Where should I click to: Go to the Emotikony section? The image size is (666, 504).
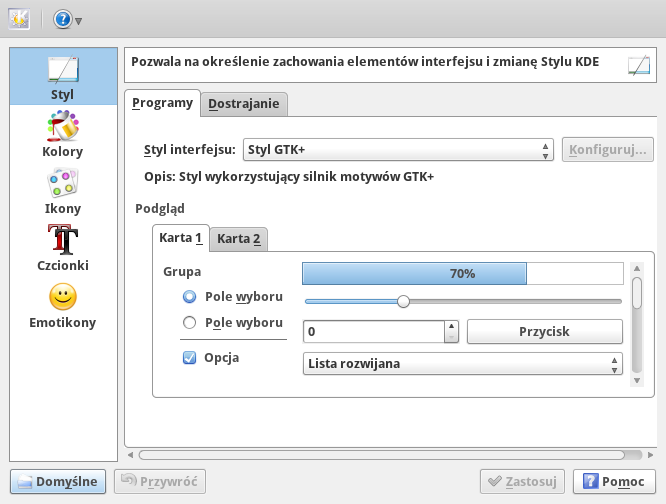click(x=63, y=305)
